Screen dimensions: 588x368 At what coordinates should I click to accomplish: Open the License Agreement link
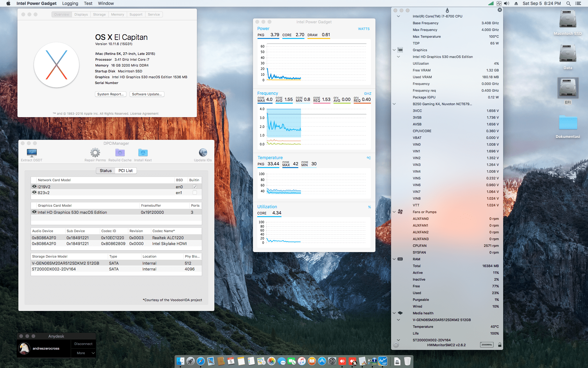[x=144, y=114]
